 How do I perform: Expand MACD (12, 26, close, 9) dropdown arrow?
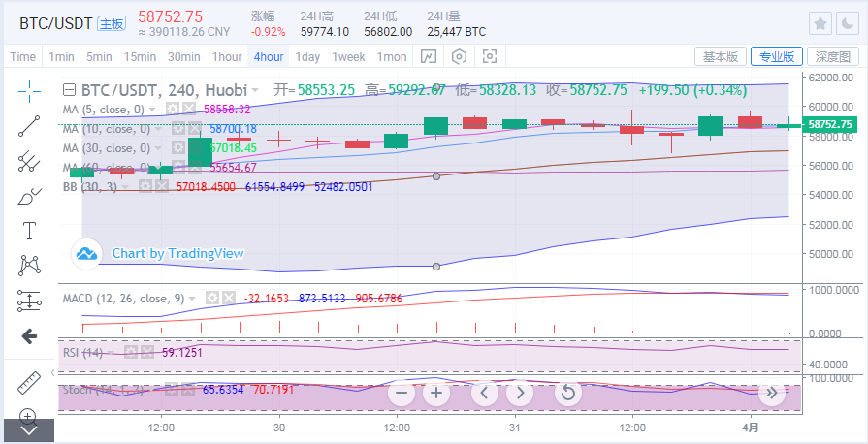click(194, 299)
